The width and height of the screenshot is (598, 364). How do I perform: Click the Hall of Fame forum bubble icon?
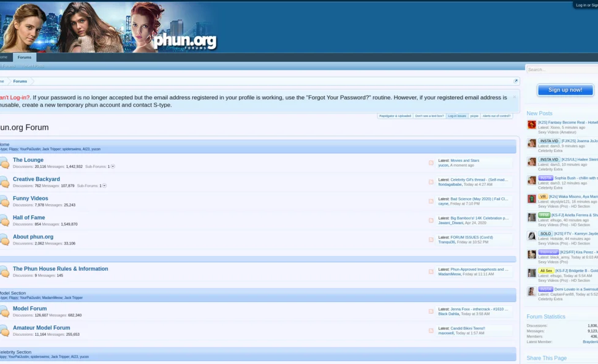[4, 221]
